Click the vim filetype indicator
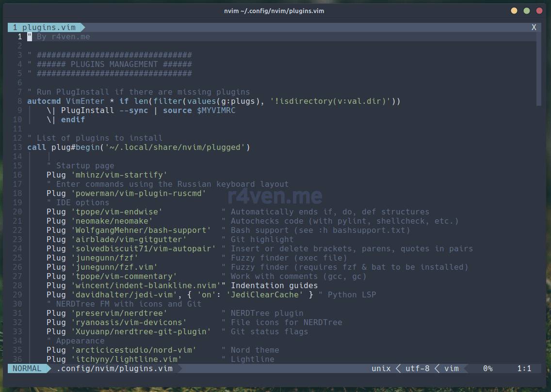The height and width of the screenshot is (392, 551). coord(451,368)
